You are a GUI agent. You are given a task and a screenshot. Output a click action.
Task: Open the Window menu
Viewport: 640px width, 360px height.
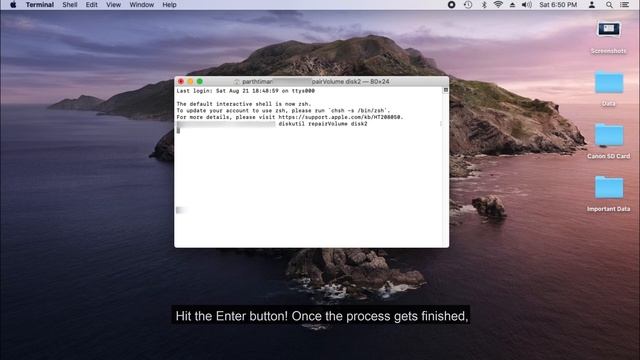(x=142, y=5)
